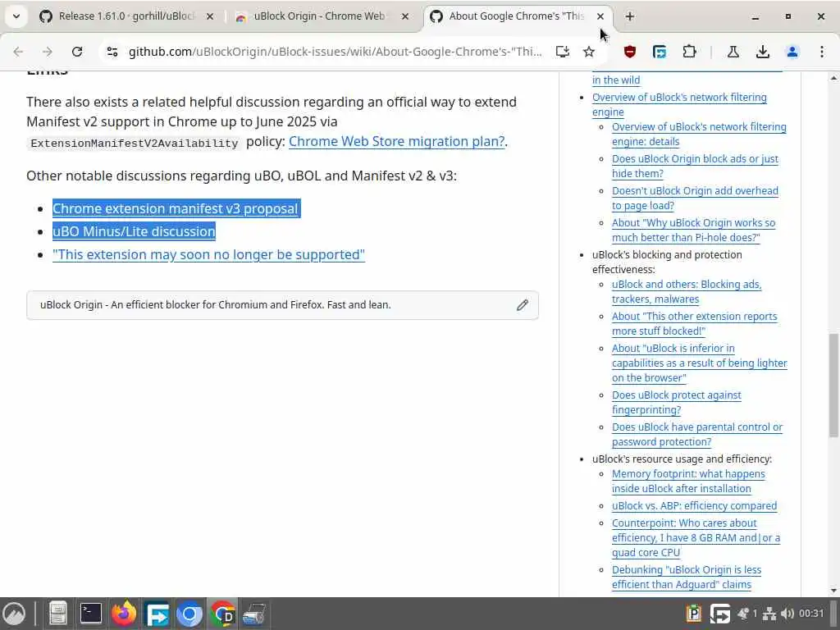Open uBO Minus/Lite discussion link
This screenshot has height=630, width=840.
(134, 231)
